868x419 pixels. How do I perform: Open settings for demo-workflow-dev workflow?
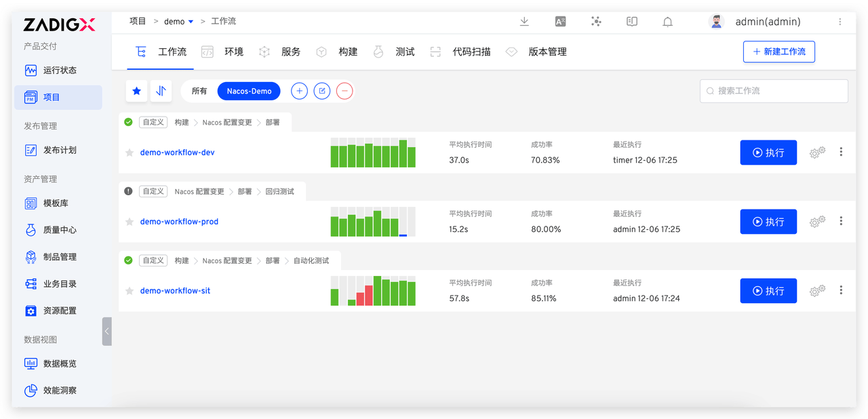[x=816, y=153]
